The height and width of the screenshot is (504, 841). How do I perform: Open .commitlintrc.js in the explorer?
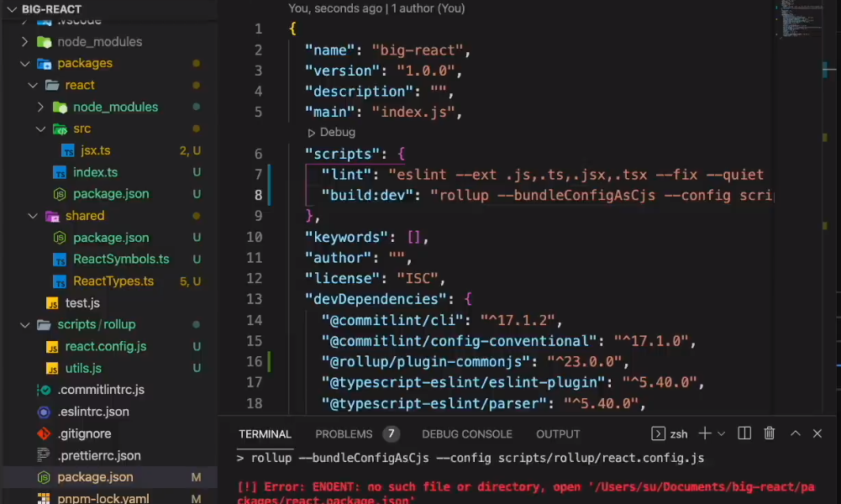point(101,390)
